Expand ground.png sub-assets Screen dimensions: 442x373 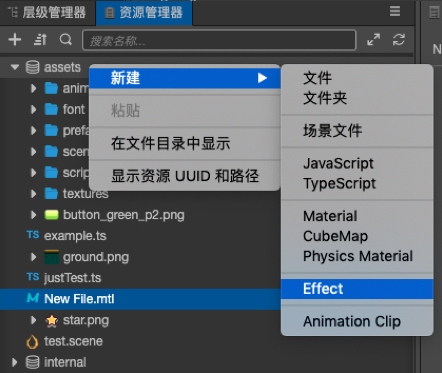tap(33, 257)
